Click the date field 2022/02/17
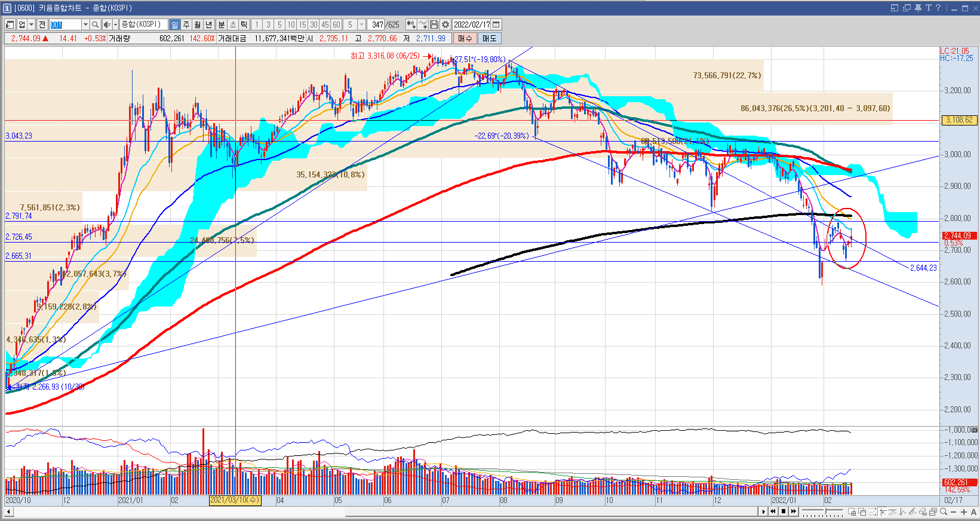The image size is (980, 521). [x=471, y=24]
